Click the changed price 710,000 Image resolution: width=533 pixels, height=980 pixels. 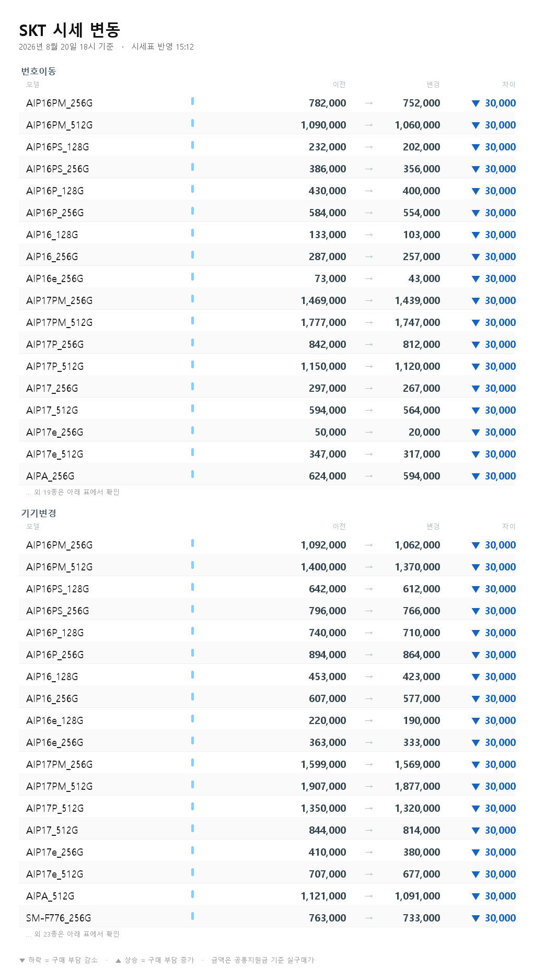422,633
